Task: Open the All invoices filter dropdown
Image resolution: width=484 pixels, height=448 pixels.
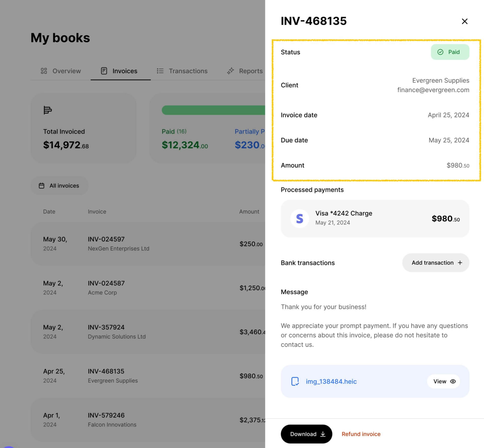Action: coord(59,186)
